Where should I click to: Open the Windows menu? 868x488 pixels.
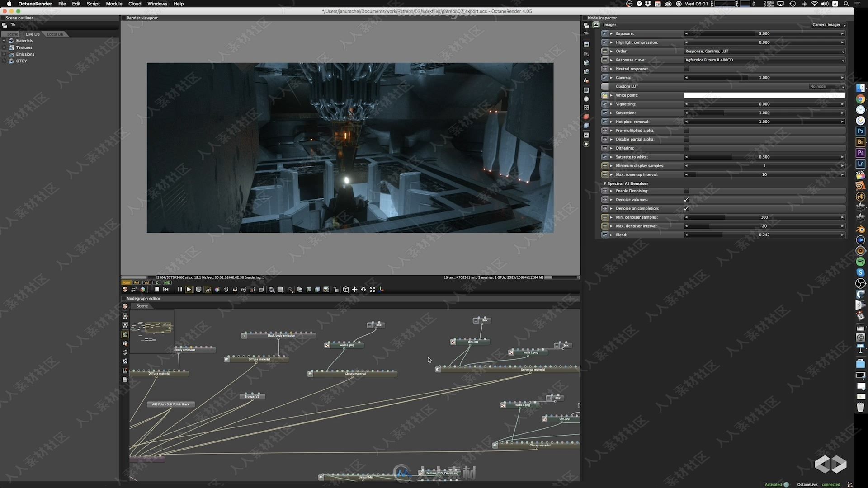pos(157,4)
